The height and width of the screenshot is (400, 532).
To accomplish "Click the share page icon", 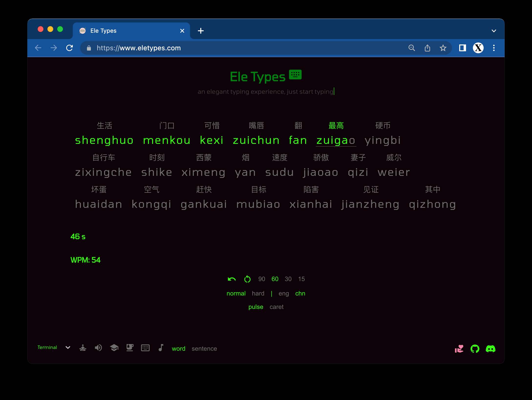I will click(427, 48).
